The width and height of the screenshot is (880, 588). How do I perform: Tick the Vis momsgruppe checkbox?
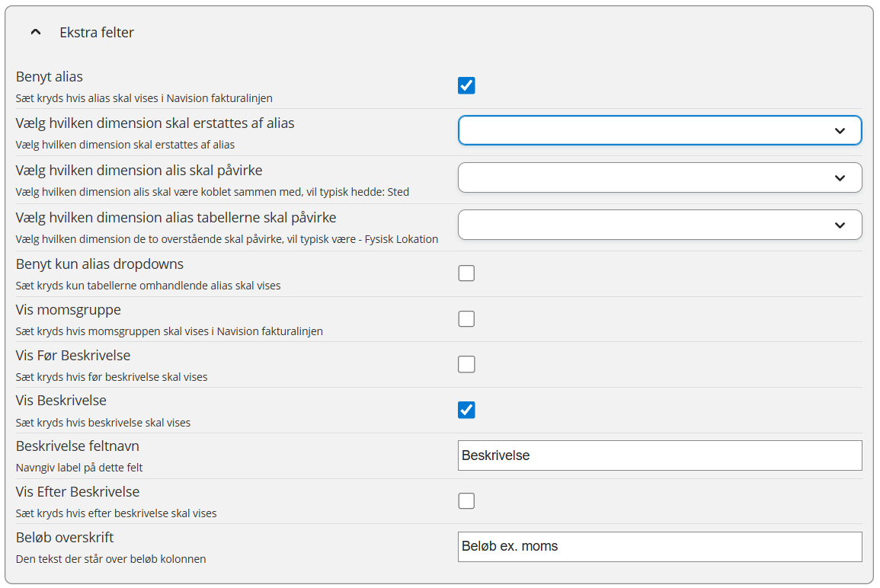[x=466, y=318]
